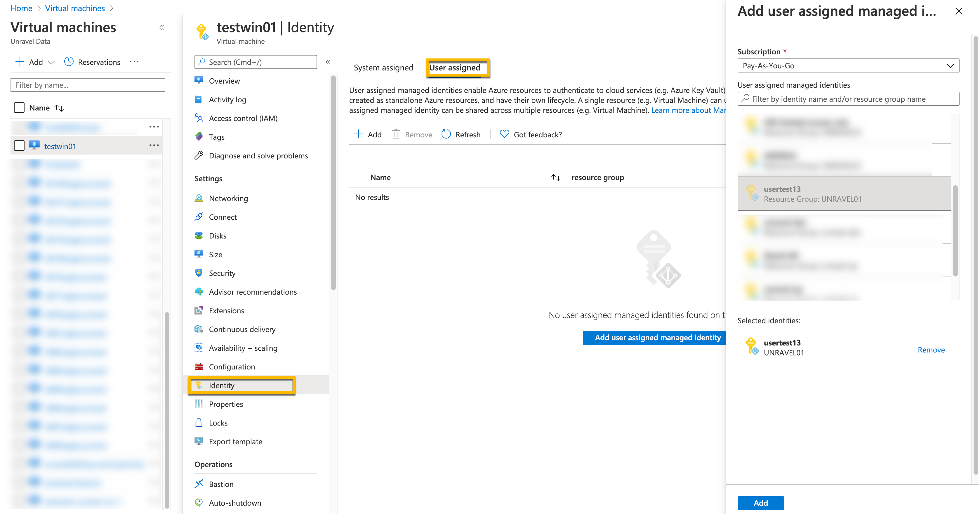Click the Continuous delivery icon
980x515 pixels.
(199, 329)
